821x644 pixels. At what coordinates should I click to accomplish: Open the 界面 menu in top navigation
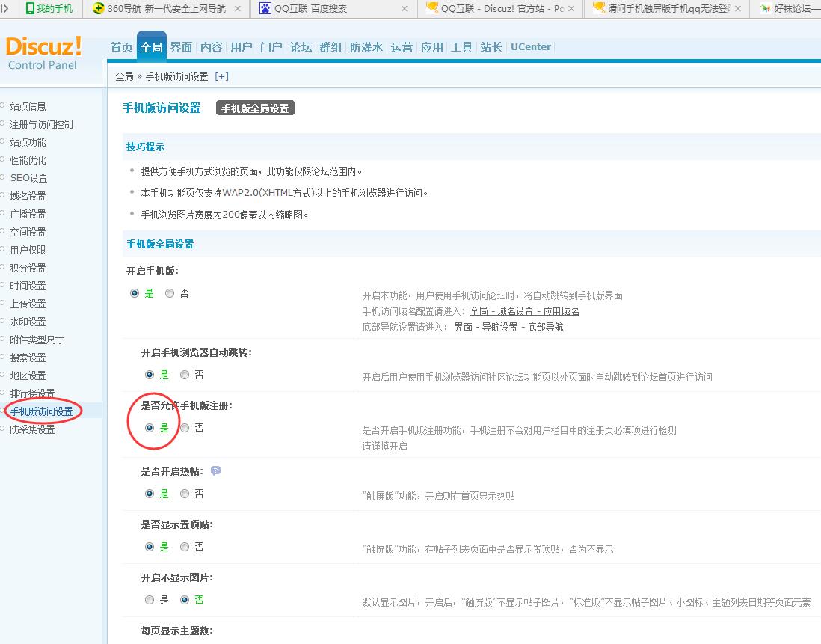181,47
